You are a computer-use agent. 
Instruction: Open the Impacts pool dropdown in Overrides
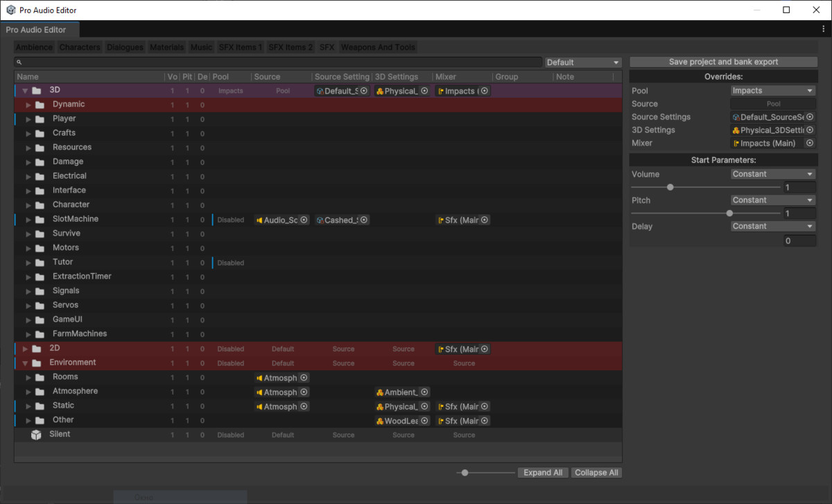click(772, 90)
